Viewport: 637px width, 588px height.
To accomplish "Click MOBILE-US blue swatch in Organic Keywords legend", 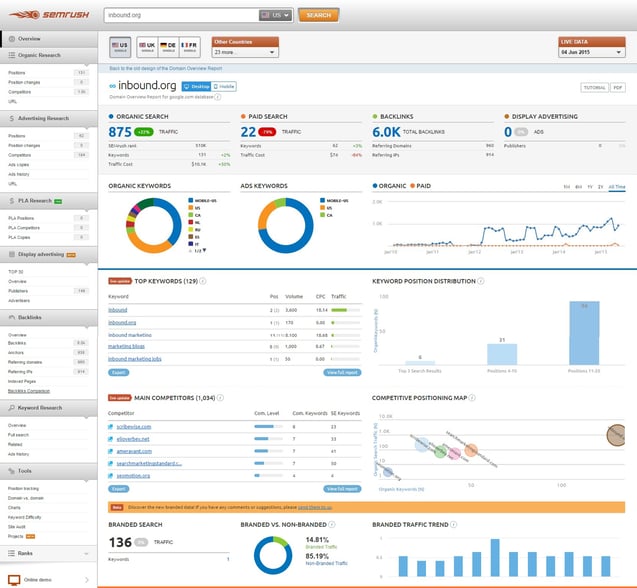I will pyautogui.click(x=191, y=200).
